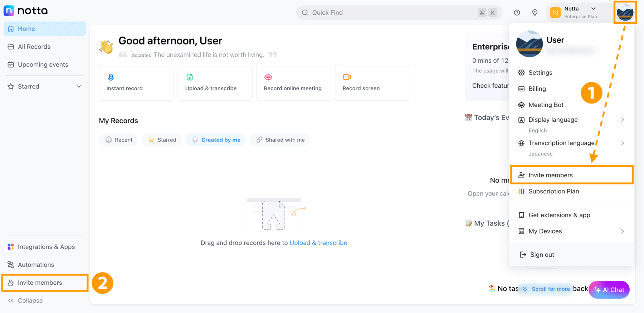
Task: Expand the My Devices submenu arrow
Action: click(x=623, y=231)
